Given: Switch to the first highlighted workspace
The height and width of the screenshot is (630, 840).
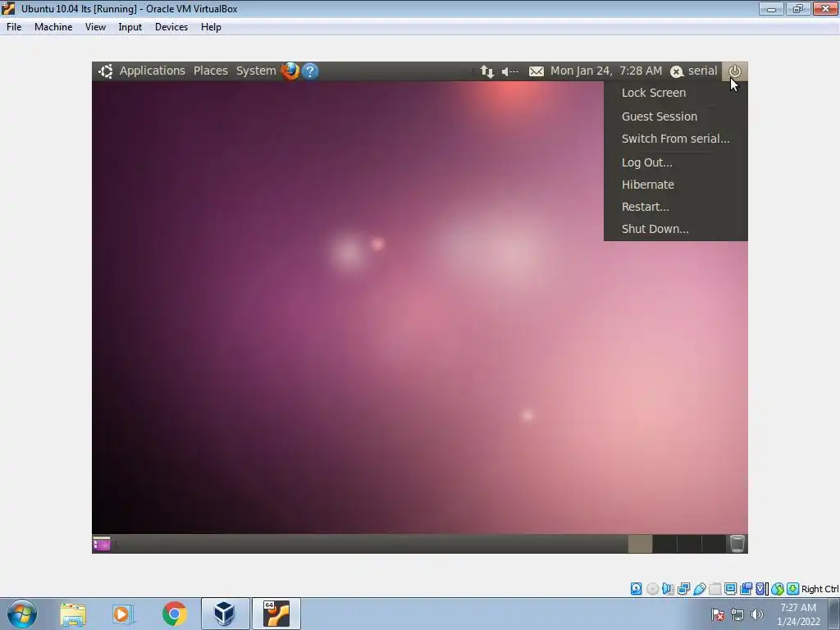Looking at the screenshot, I should 640,544.
